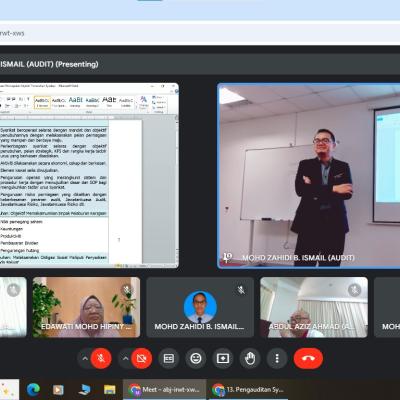Open File Explorer from the taskbar

coord(109,389)
